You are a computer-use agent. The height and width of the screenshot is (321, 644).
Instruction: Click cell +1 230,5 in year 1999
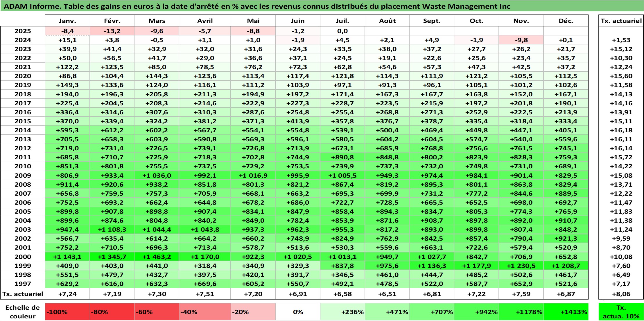pyautogui.click(x=521, y=266)
